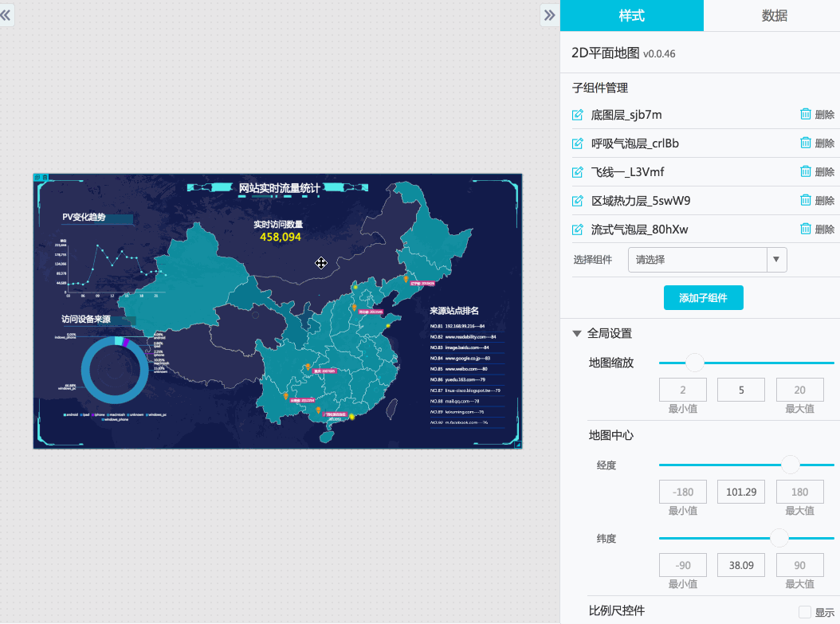840x624 pixels.
Task: Edit the 底图层_sjb7m sub-component
Action: point(577,114)
